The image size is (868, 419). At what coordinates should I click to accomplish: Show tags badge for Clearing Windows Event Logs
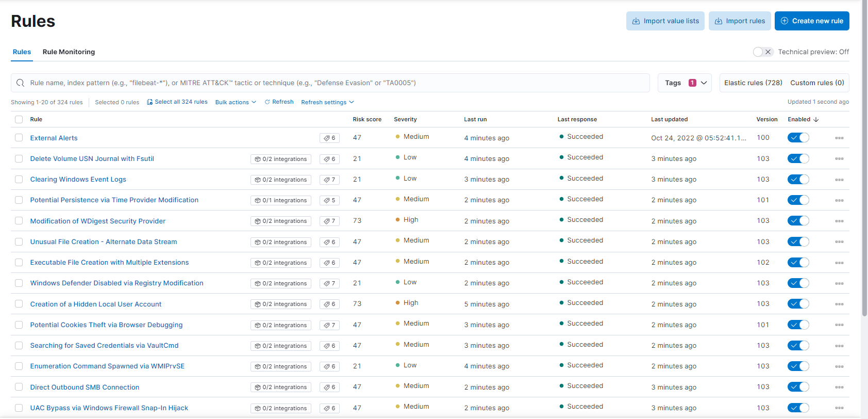[x=329, y=180]
